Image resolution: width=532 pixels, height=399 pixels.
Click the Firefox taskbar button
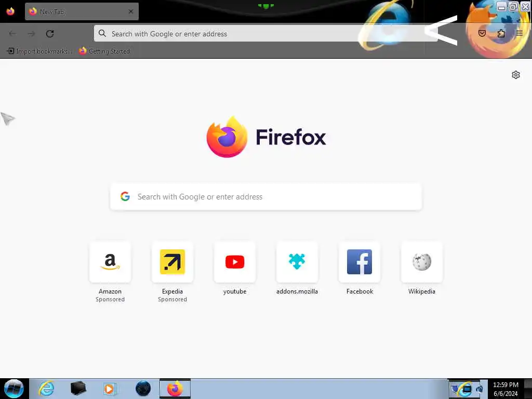175,389
